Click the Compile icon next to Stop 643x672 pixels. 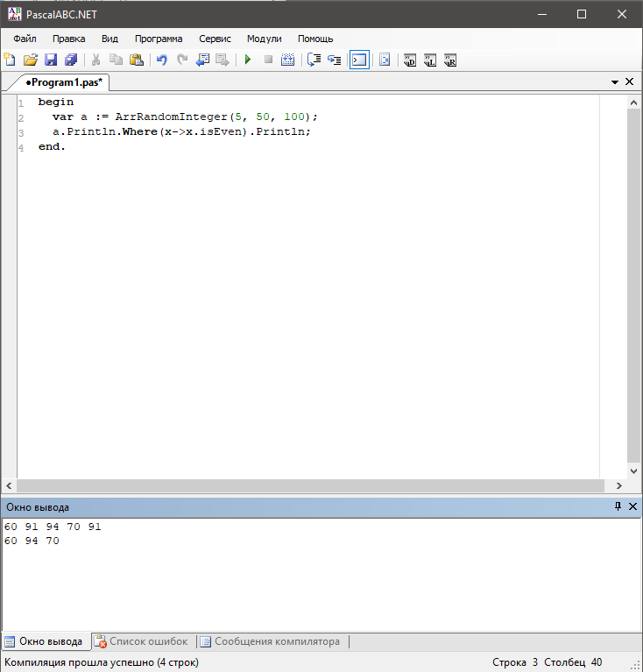286,60
